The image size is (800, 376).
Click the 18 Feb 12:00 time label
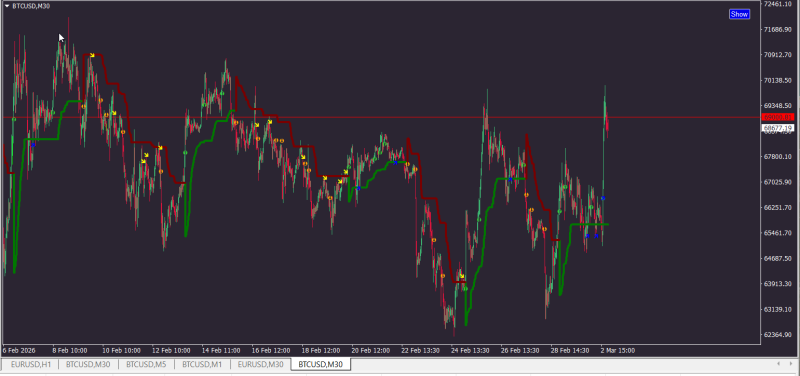click(x=321, y=350)
